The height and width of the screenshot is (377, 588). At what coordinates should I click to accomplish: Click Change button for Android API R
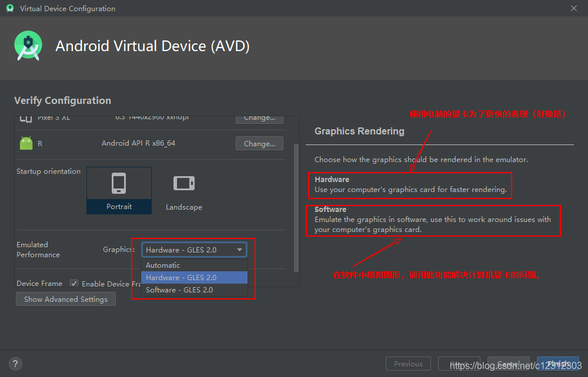259,143
